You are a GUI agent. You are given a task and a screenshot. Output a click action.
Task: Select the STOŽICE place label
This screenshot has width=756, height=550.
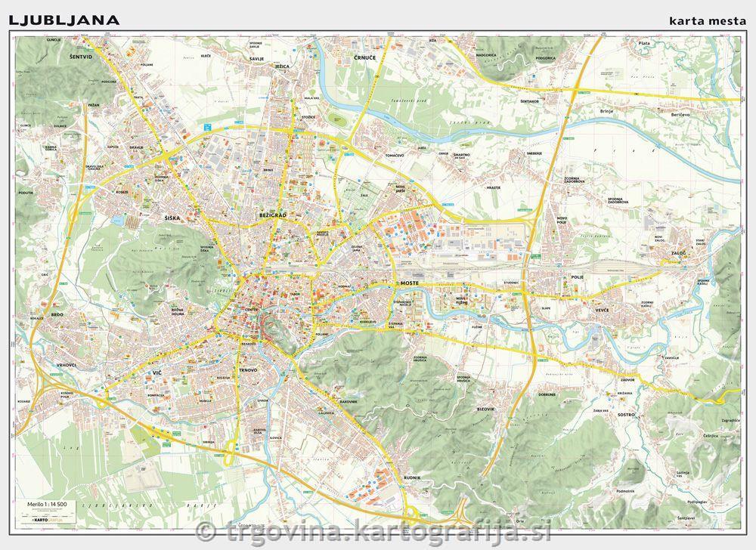tap(308, 117)
